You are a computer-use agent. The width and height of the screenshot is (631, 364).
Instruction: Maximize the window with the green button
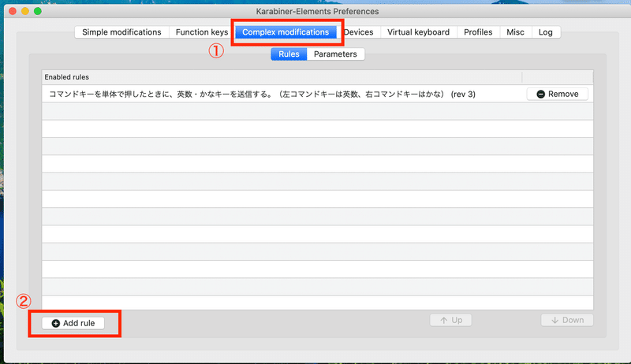(x=37, y=11)
